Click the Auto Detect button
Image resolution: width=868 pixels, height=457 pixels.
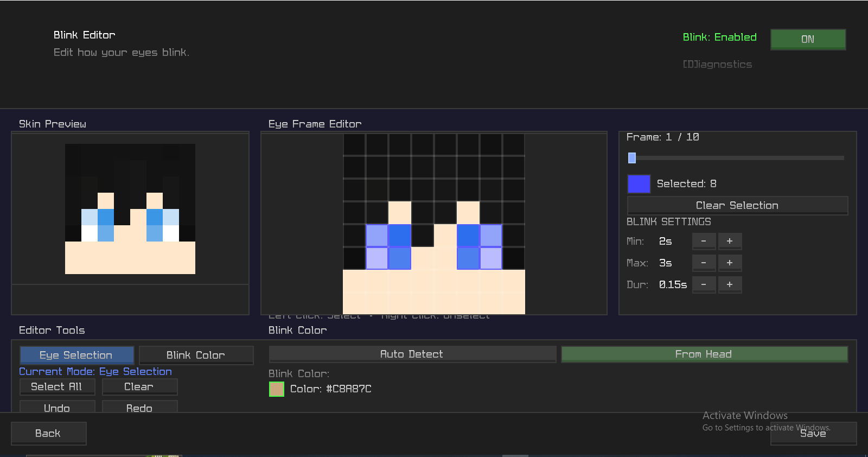412,354
